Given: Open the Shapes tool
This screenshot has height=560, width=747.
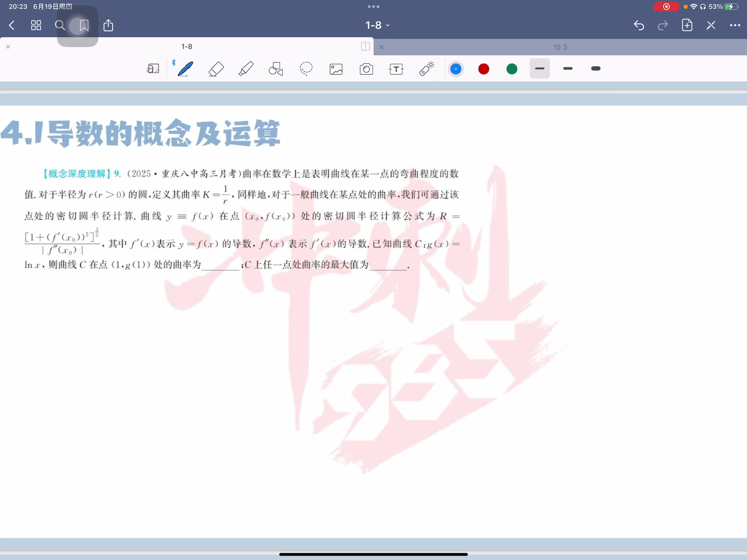Looking at the screenshot, I should 275,69.
